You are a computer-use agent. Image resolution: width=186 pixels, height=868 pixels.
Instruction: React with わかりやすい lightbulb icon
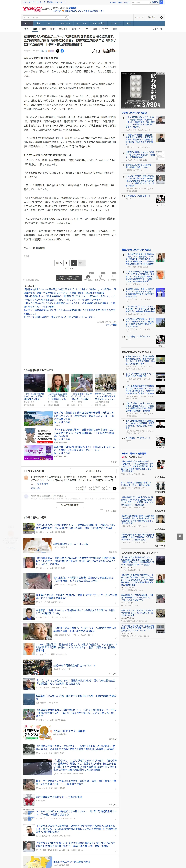tap(100, 277)
